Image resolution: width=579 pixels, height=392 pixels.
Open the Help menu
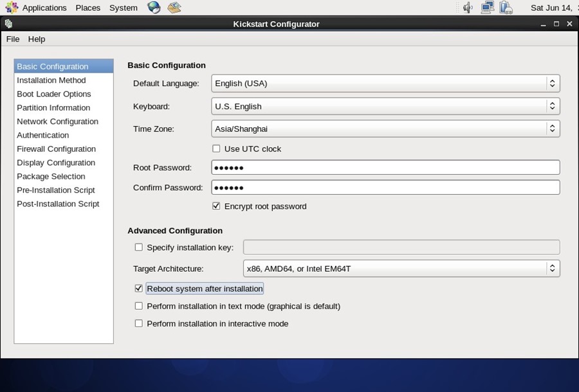coord(36,39)
